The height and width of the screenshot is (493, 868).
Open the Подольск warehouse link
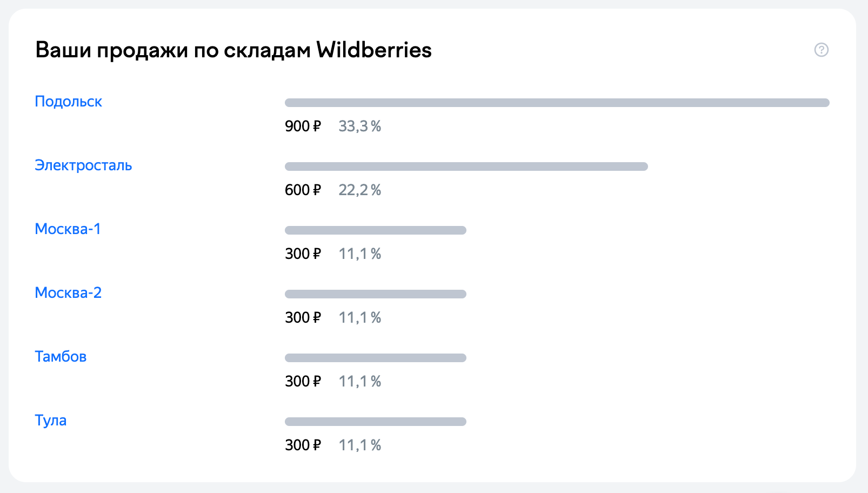(68, 102)
